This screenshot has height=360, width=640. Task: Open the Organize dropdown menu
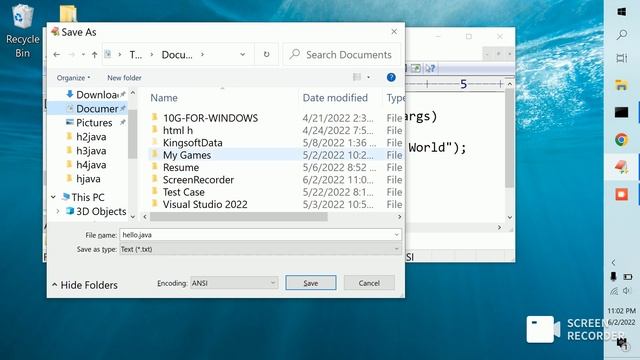73,78
